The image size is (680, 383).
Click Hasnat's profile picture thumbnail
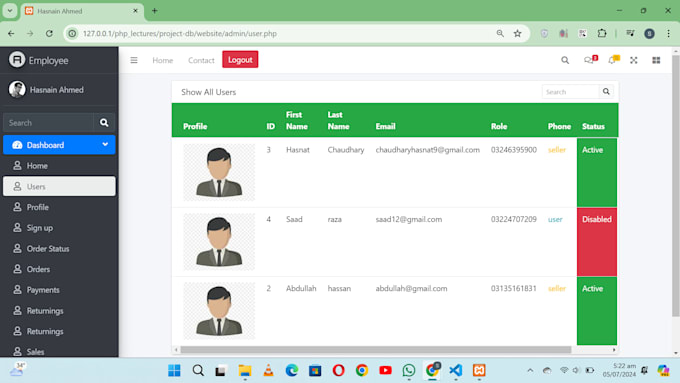point(219,172)
